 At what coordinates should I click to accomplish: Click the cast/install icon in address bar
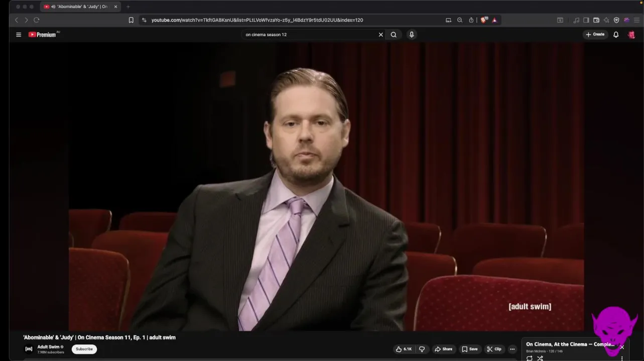point(448,20)
